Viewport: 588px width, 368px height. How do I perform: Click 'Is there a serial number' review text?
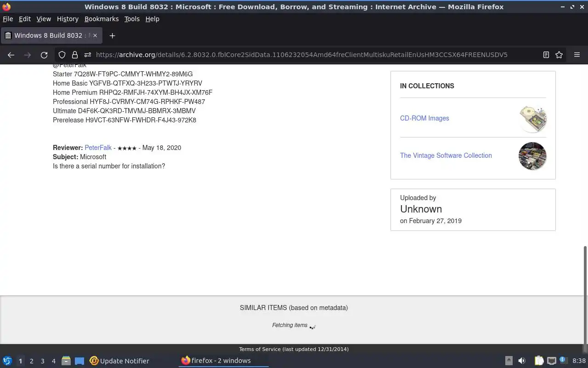click(109, 166)
